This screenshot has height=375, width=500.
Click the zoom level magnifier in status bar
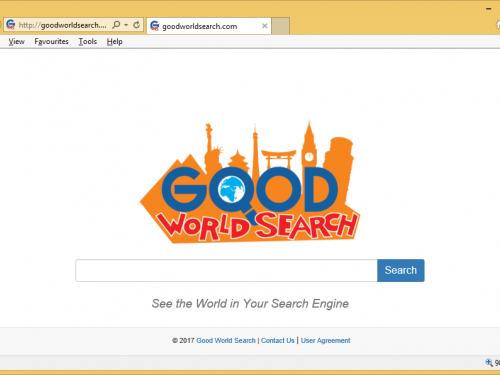(x=489, y=362)
